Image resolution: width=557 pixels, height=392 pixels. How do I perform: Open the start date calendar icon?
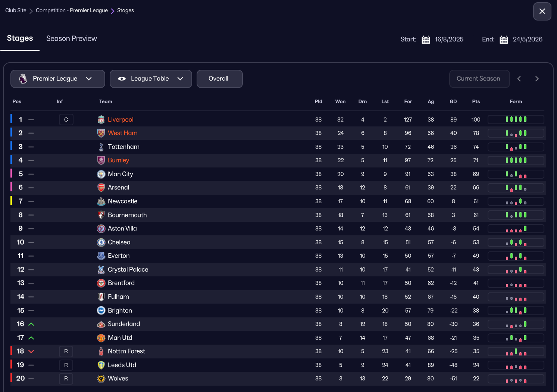[426, 40]
